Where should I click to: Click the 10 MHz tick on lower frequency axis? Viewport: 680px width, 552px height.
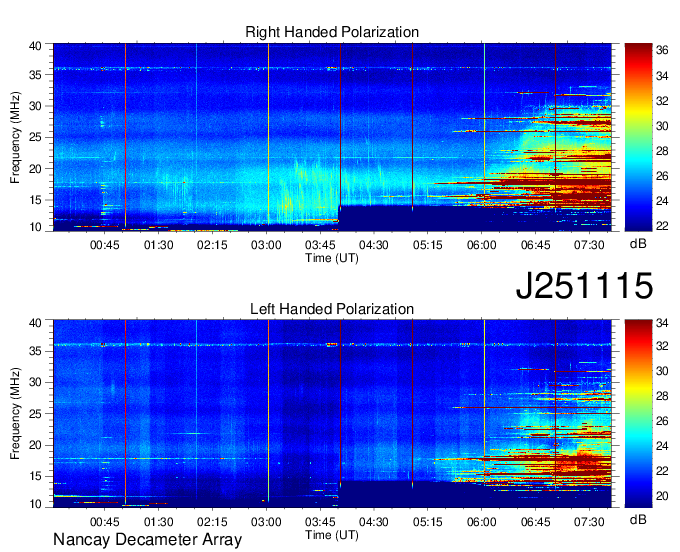pyautogui.click(x=36, y=505)
